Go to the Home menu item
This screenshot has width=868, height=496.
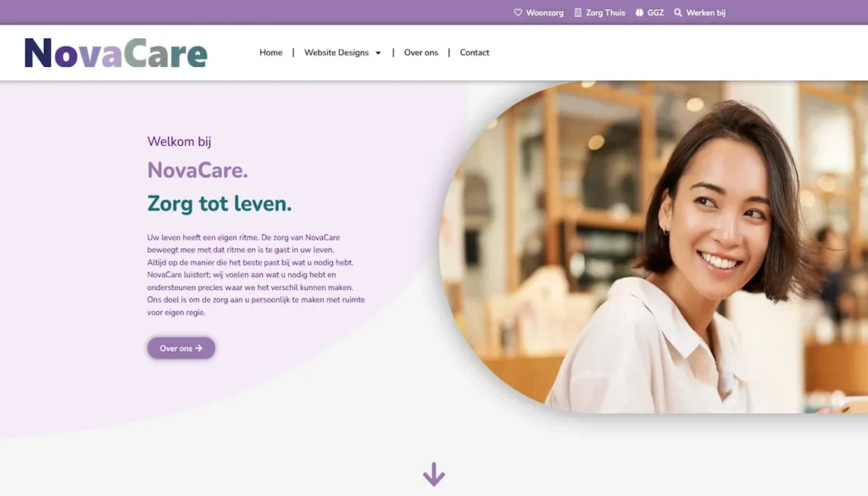[x=270, y=53]
